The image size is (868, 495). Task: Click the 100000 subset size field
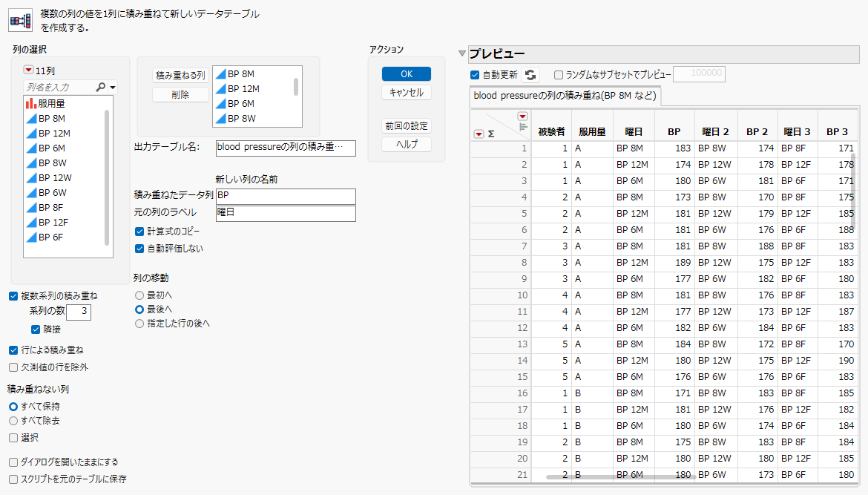[x=699, y=73]
